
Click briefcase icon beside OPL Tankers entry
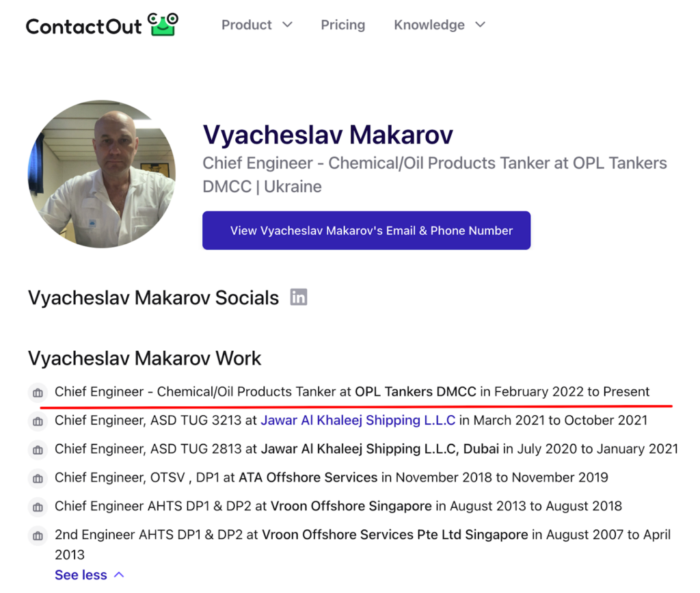[x=38, y=393]
